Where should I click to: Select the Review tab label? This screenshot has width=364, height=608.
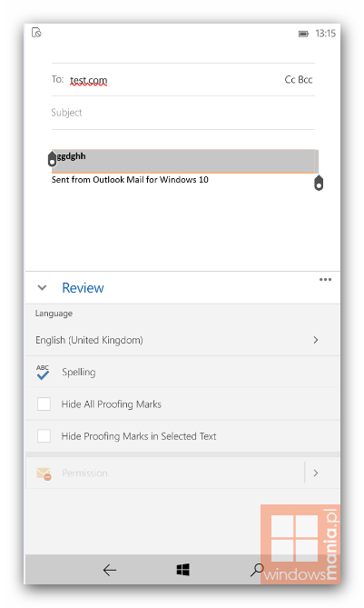tap(83, 288)
